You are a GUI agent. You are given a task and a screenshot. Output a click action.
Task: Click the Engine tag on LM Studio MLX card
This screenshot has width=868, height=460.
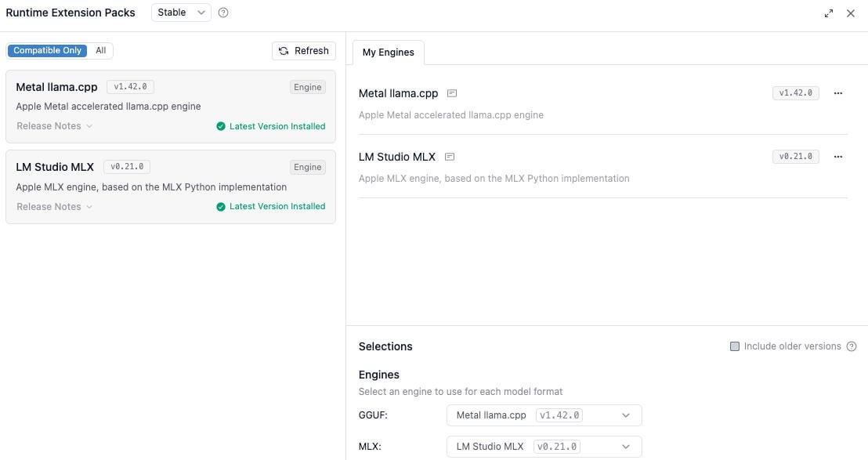point(308,167)
